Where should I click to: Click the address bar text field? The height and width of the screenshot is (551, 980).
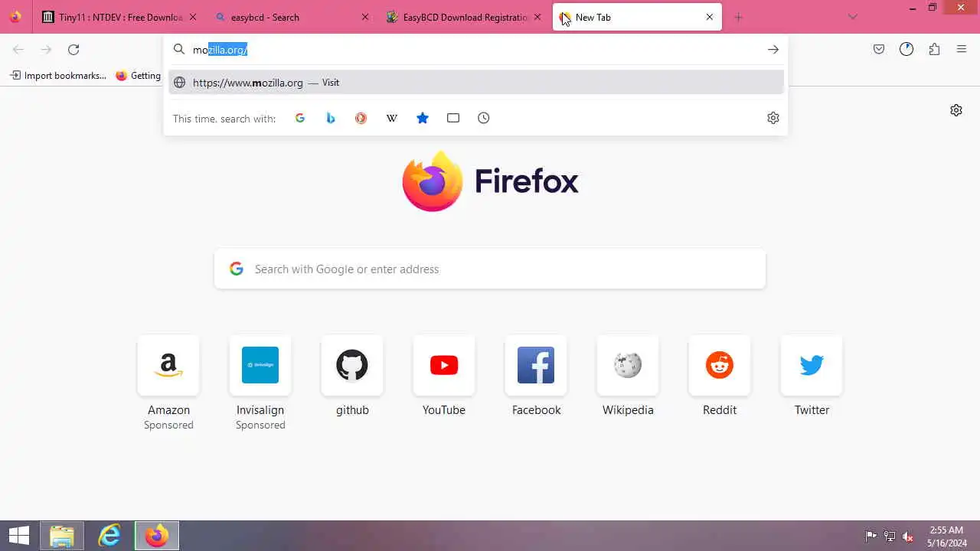[x=475, y=50]
